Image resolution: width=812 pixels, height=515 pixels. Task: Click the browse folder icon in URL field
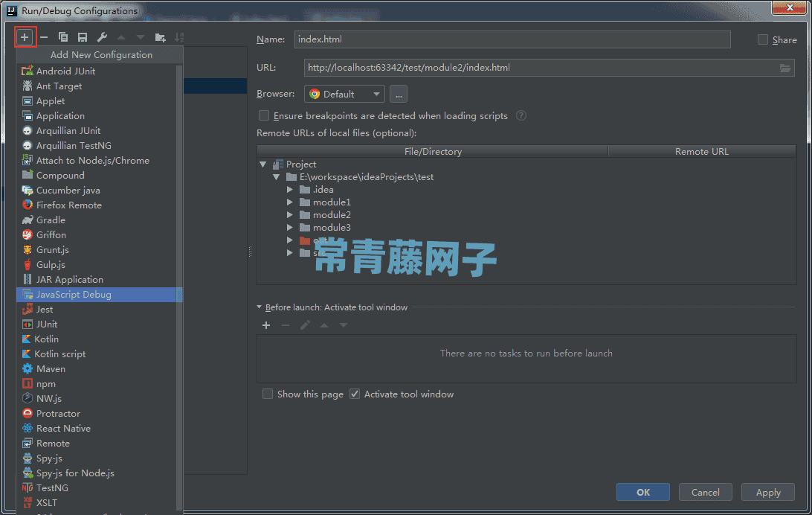pyautogui.click(x=785, y=68)
